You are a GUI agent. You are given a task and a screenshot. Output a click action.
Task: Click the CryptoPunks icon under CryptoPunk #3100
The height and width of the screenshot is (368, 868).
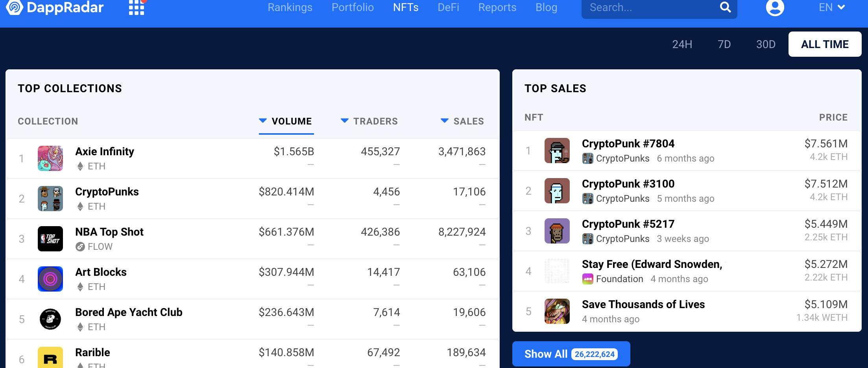(x=587, y=199)
